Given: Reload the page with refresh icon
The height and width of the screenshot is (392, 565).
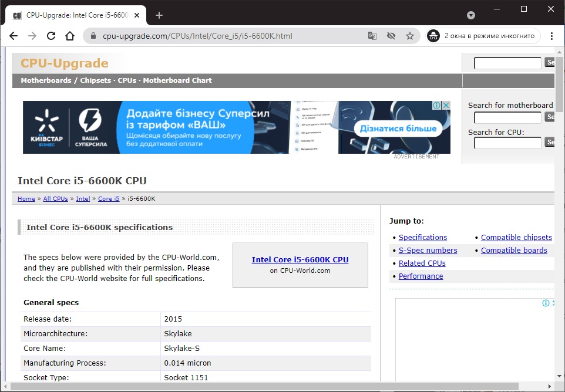Looking at the screenshot, I should pyautogui.click(x=51, y=36).
